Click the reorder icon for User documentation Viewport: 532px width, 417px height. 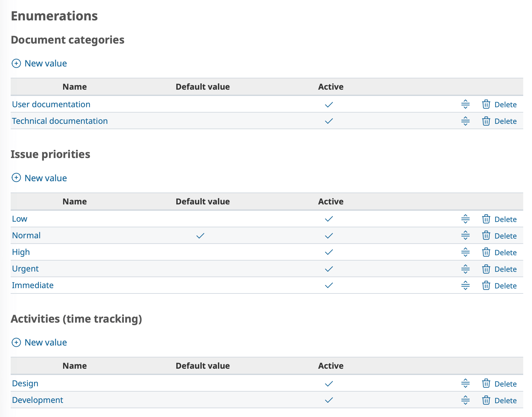[465, 104]
